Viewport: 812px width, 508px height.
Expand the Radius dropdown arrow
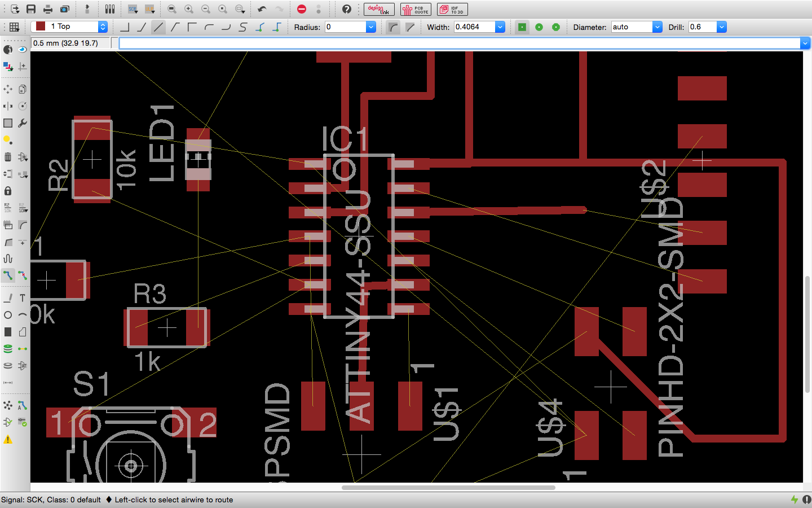click(x=371, y=27)
